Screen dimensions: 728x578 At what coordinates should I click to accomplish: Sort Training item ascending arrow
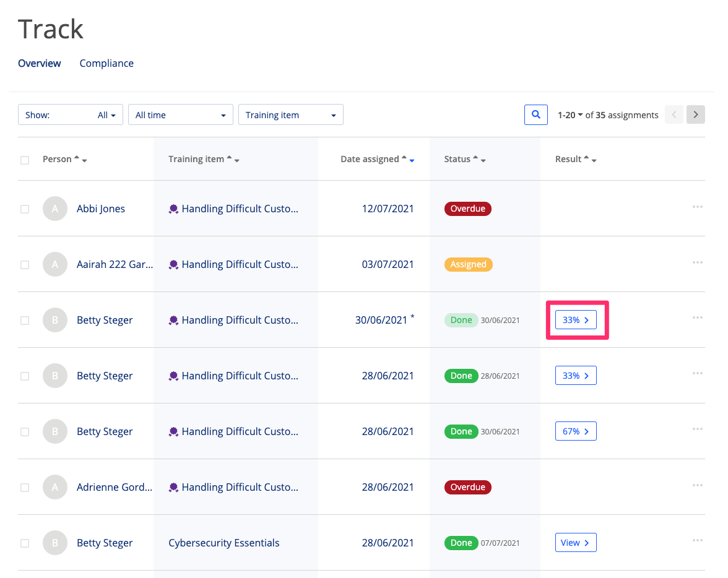tap(229, 157)
